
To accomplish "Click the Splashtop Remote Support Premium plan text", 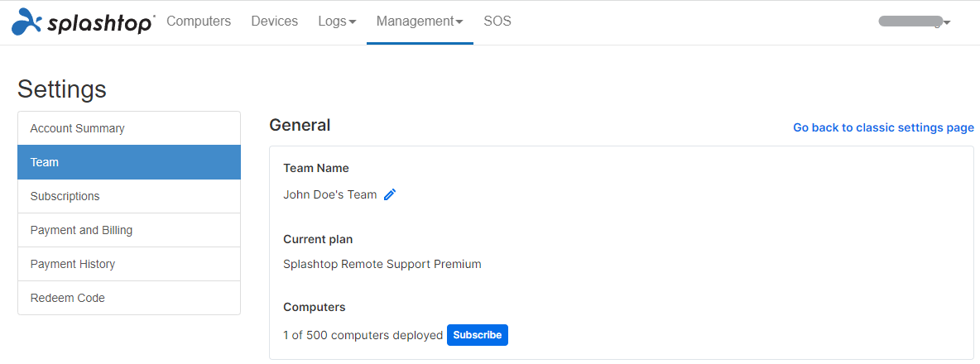I will coord(382,264).
